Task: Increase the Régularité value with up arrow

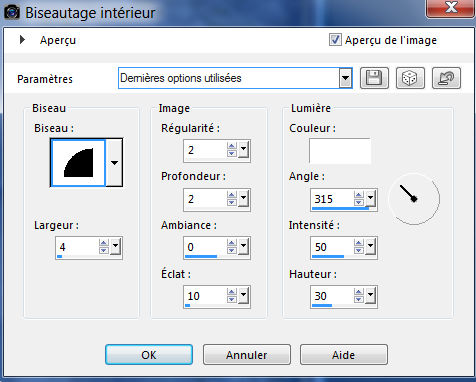Action: 232,146
